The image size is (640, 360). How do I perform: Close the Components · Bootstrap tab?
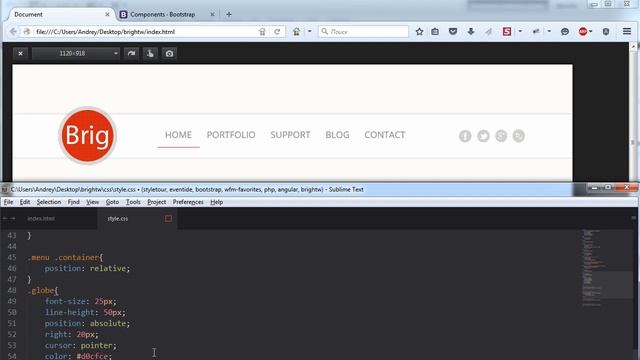[x=212, y=14]
